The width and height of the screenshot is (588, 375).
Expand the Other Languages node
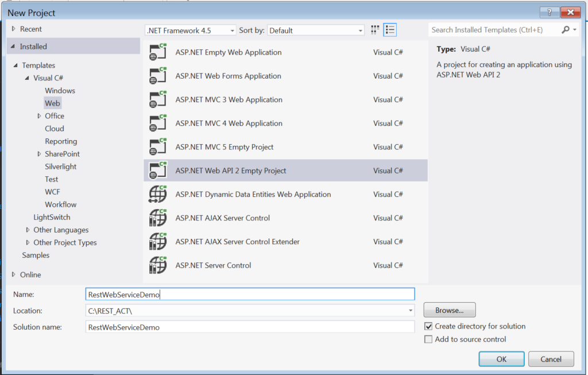[x=28, y=230]
